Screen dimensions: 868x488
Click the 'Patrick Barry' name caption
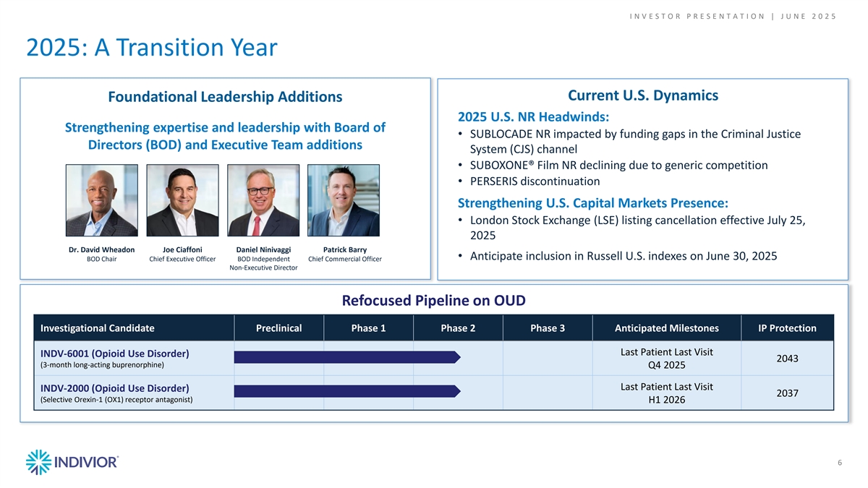click(x=344, y=250)
